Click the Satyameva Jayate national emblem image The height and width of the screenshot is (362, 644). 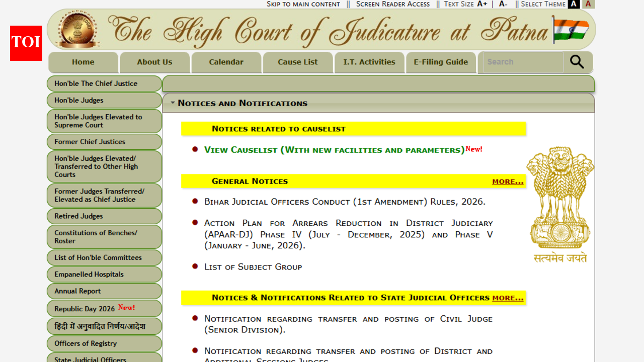coord(560,201)
